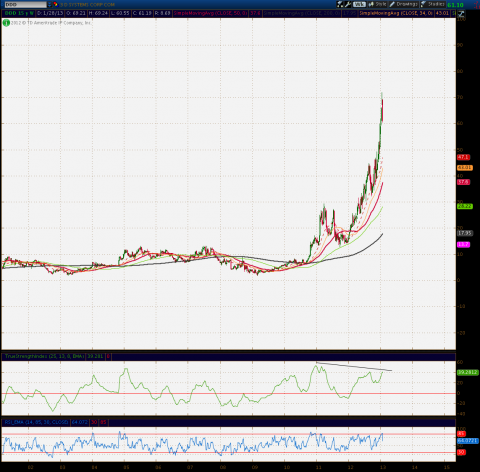
Task: Click the green 39.2812 TSI value label
Action: (468, 372)
